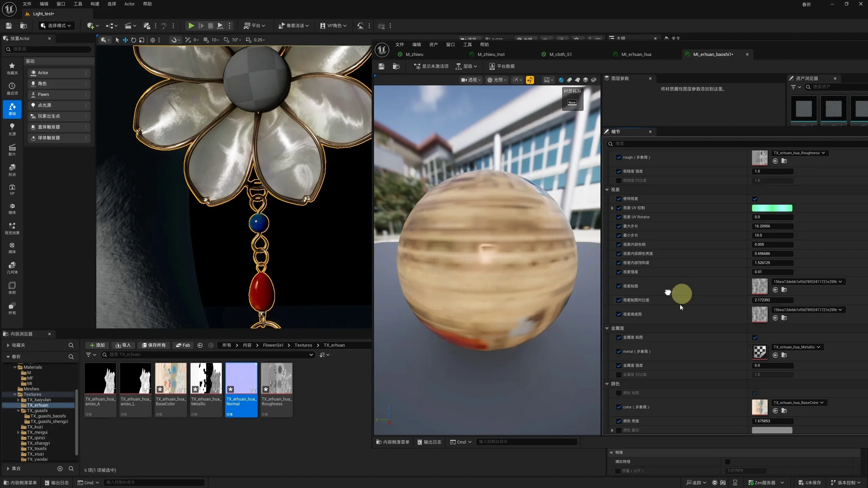Open the 视觉效果 visual effects category

(x=12, y=229)
